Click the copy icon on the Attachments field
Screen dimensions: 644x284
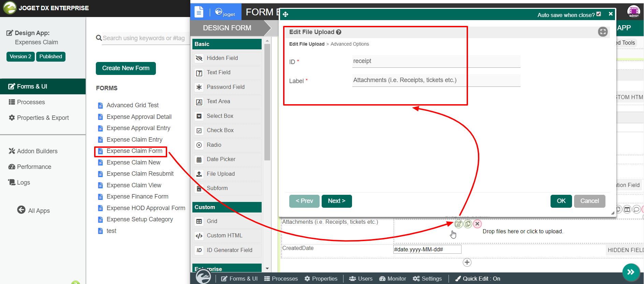tap(468, 224)
